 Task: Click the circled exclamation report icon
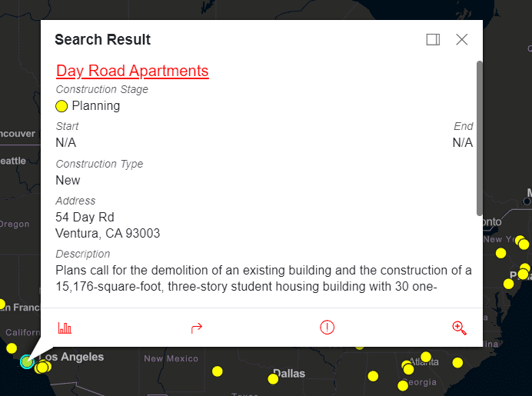328,328
